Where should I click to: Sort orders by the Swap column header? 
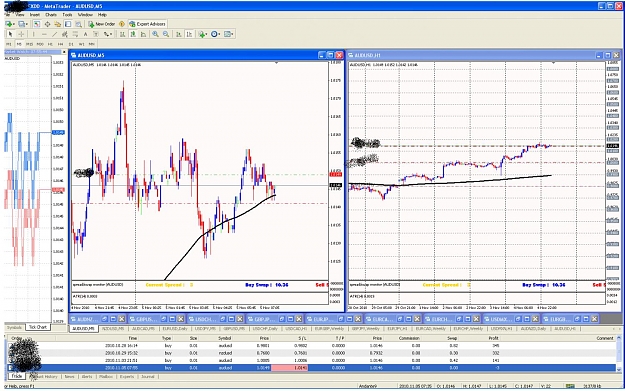452,338
